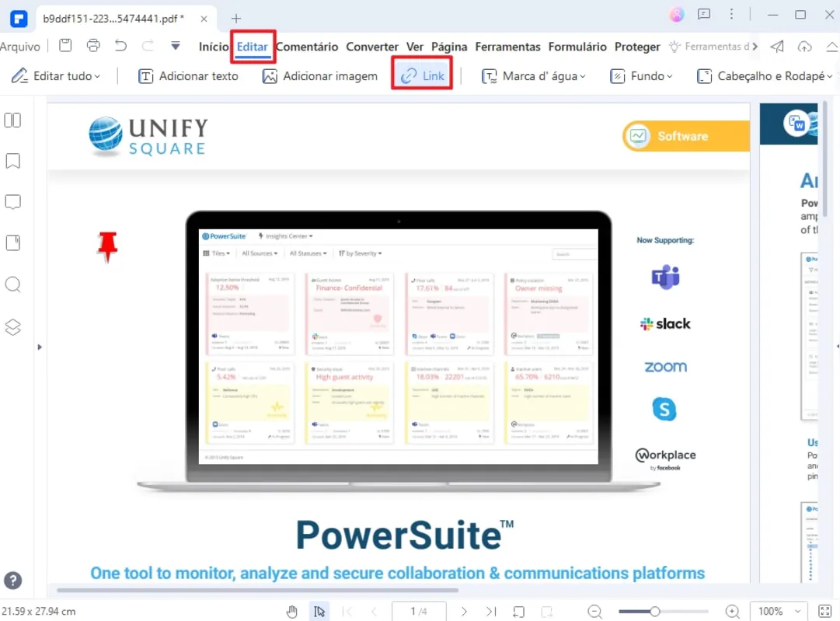The width and height of the screenshot is (840, 621).
Task: Open the Fundo dropdown
Action: click(641, 76)
